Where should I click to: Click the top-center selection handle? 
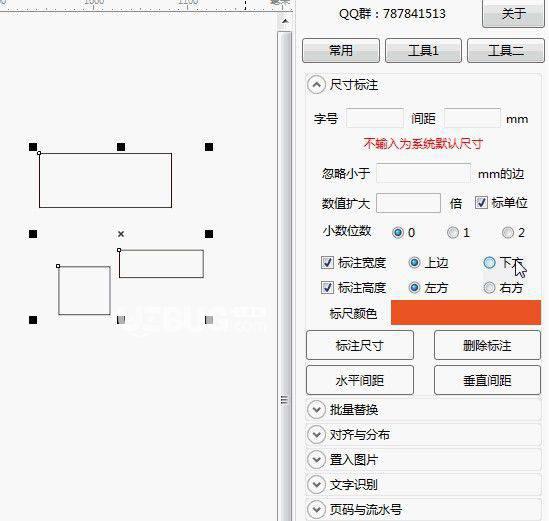pyautogui.click(x=121, y=147)
